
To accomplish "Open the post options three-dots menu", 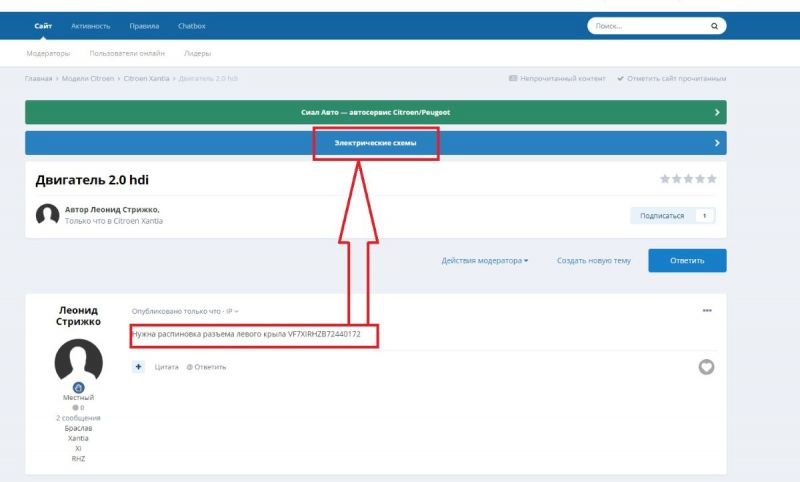I will 707,311.
